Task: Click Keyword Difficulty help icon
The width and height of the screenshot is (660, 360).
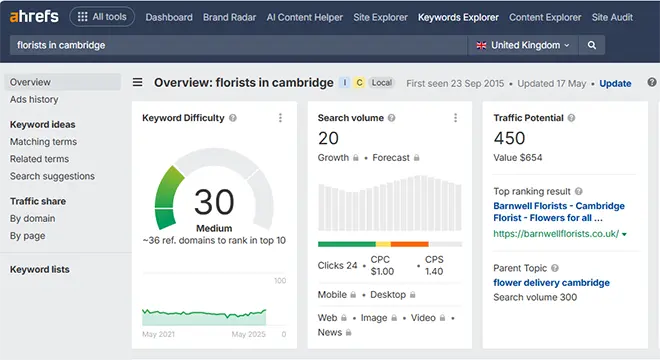Action: pyautogui.click(x=233, y=118)
